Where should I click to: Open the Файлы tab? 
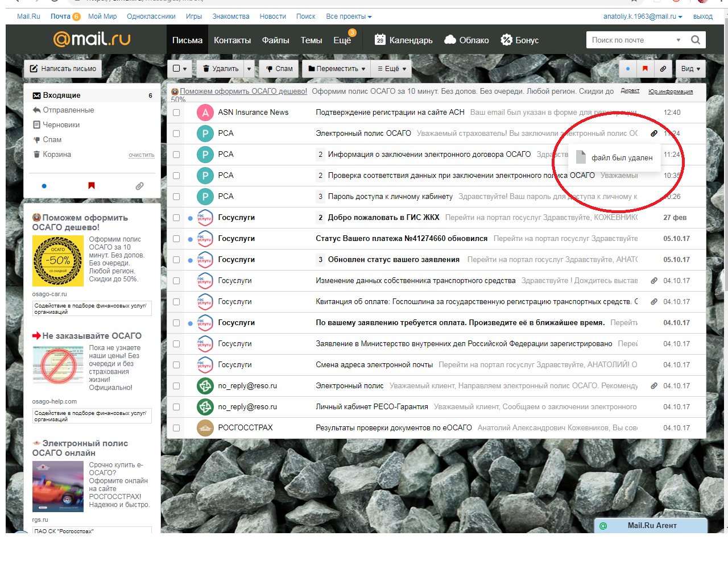[275, 40]
